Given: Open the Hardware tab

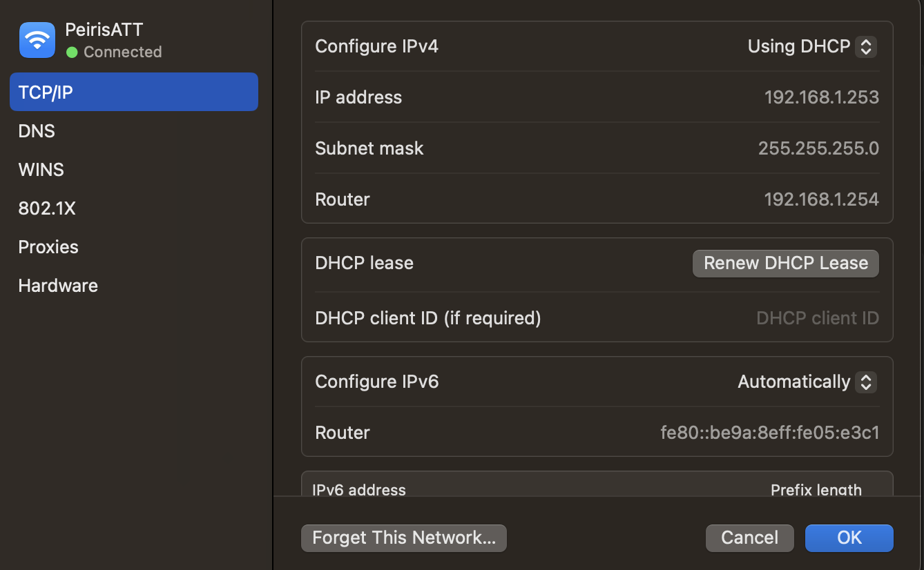Looking at the screenshot, I should tap(58, 286).
